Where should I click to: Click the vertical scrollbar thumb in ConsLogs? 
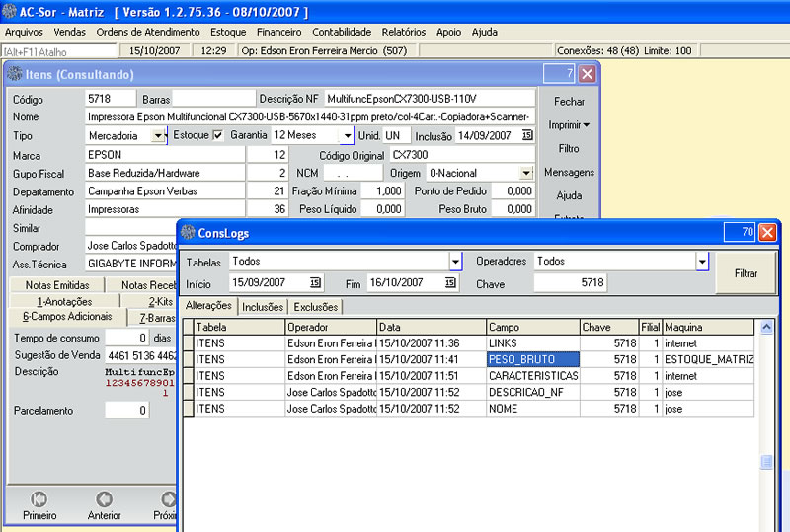point(766,462)
